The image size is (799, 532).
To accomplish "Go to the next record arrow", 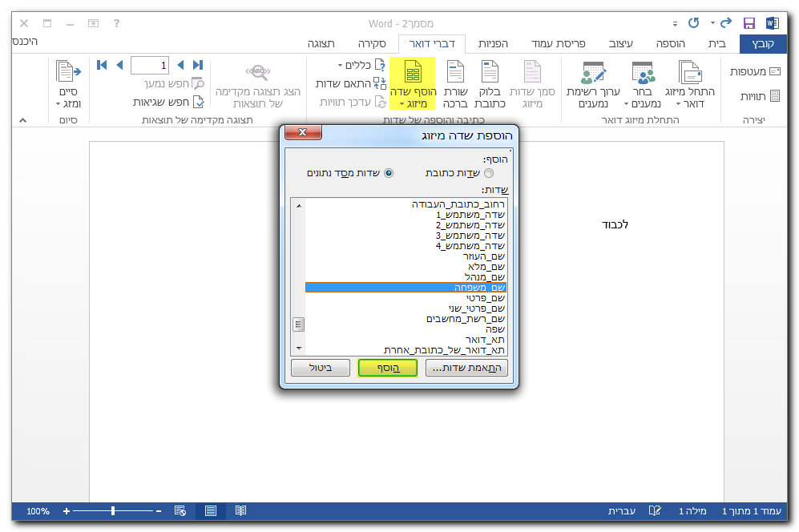I will tap(119, 65).
